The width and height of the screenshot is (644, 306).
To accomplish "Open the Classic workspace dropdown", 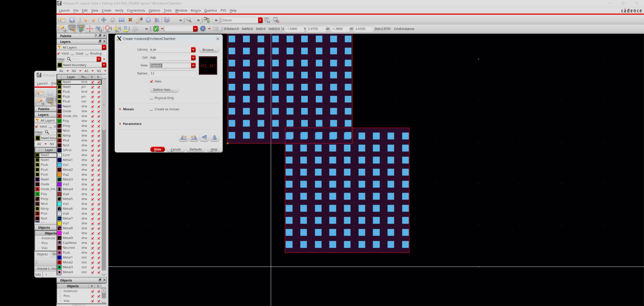I will (260, 20).
